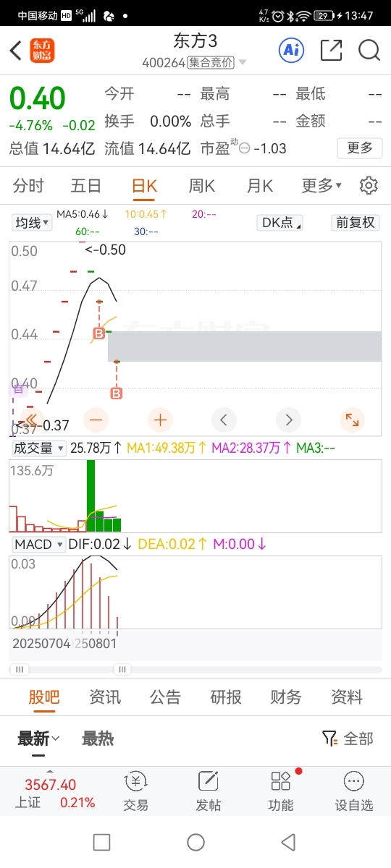The width and height of the screenshot is (391, 868).
Task: Tap Android back triangle button
Action: click(288, 842)
